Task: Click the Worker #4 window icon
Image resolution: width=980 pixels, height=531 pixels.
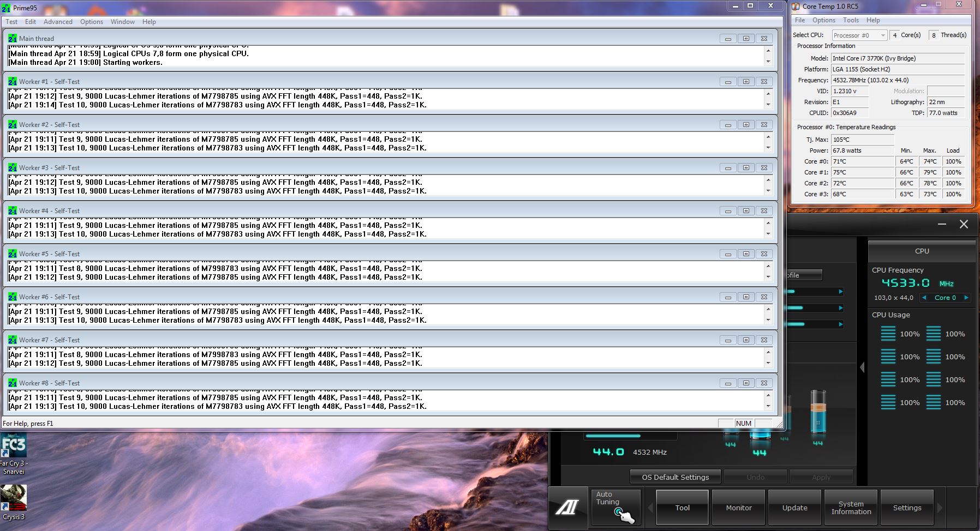Action: [x=13, y=210]
